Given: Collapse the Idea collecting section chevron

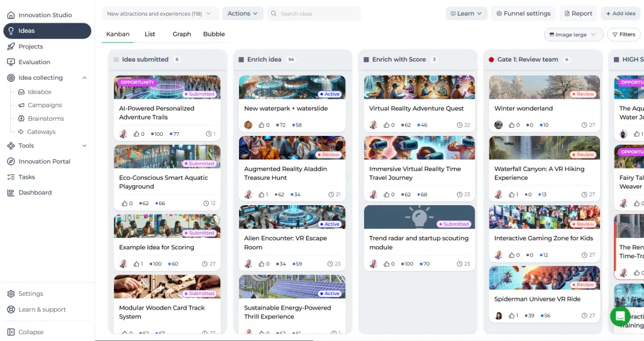Looking at the screenshot, I should tap(84, 77).
